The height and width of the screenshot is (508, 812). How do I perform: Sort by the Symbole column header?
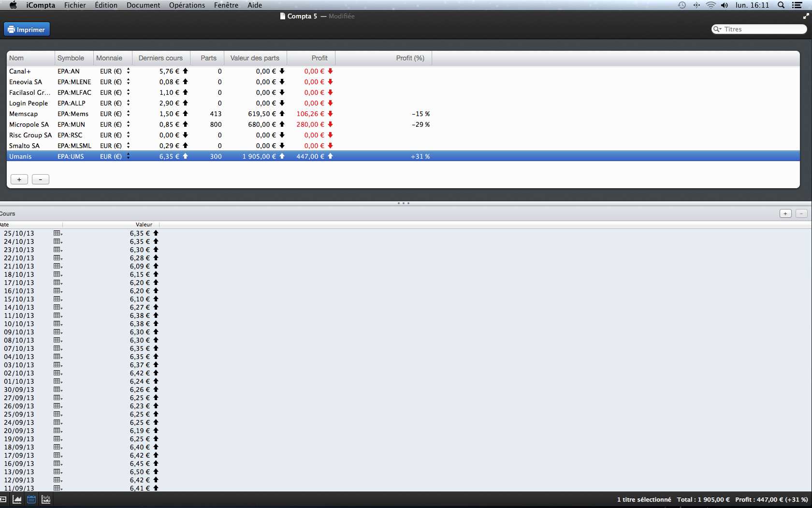coord(74,58)
